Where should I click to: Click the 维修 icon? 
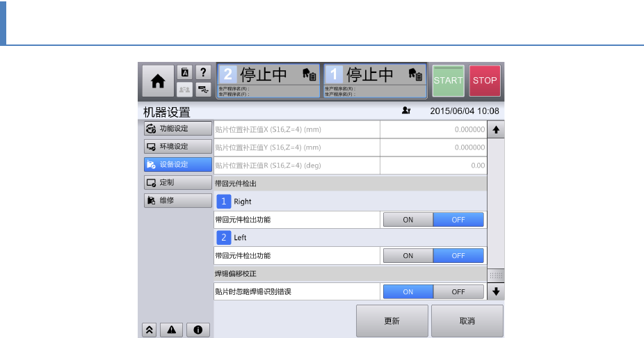[151, 201]
